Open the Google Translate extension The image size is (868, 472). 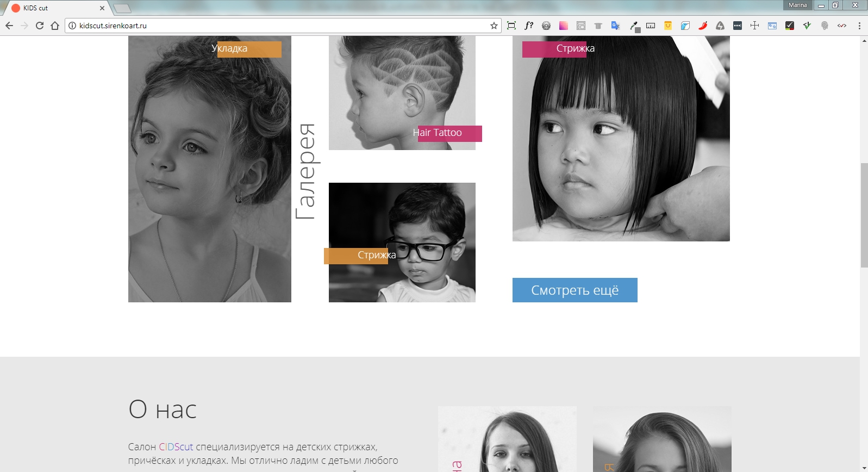[x=616, y=26]
